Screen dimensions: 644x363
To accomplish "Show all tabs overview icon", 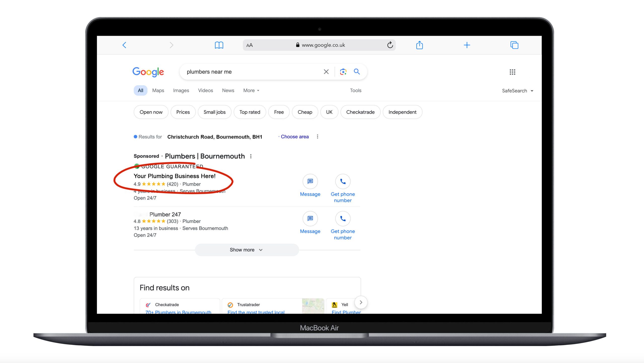I will coord(514,45).
